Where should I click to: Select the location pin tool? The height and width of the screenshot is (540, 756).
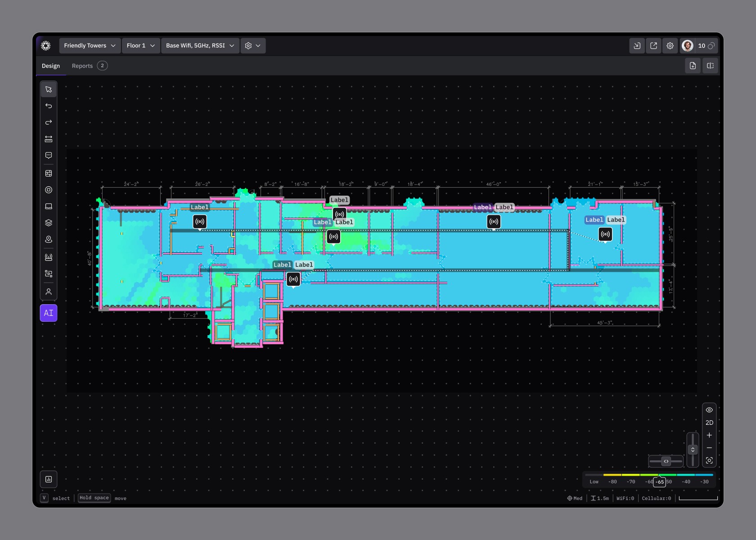click(49, 239)
